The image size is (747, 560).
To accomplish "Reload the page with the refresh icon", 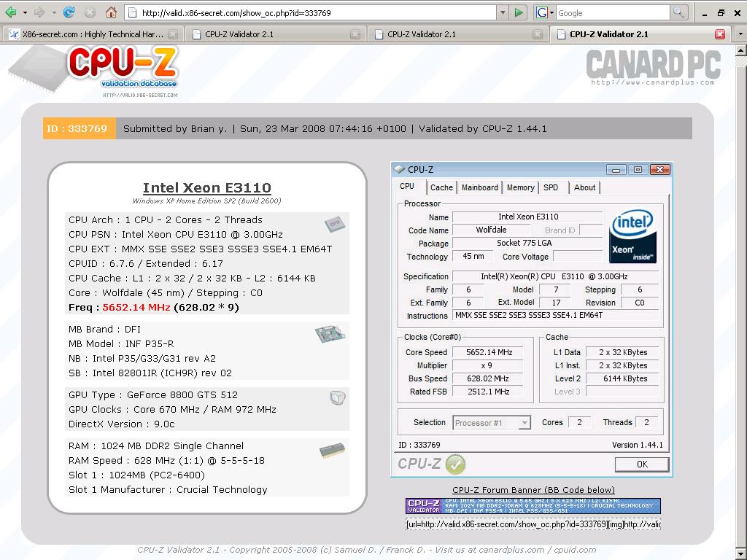I will click(x=69, y=12).
